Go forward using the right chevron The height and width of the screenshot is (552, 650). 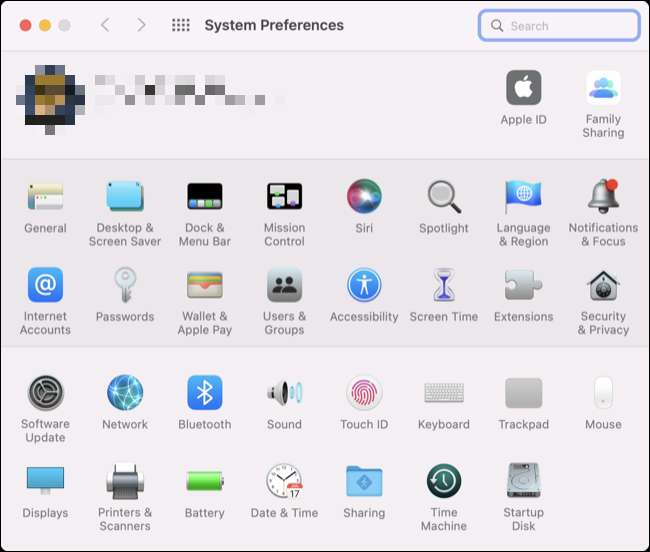tap(141, 25)
